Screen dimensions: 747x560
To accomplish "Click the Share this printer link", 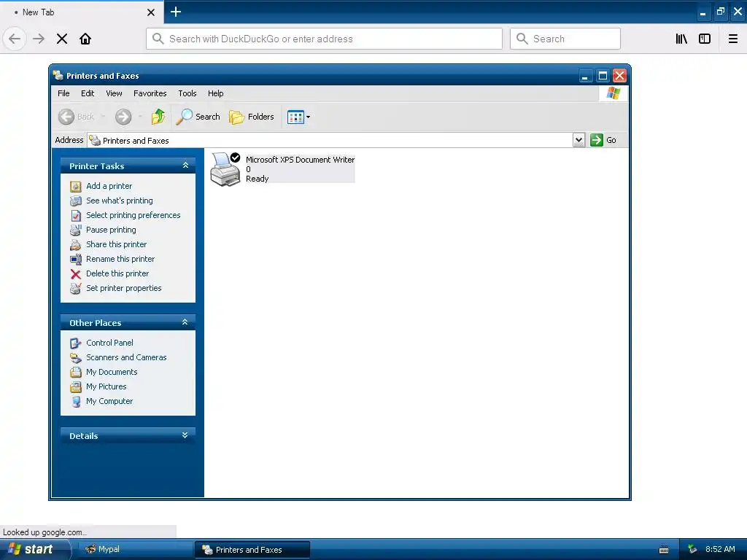I will click(x=116, y=245).
